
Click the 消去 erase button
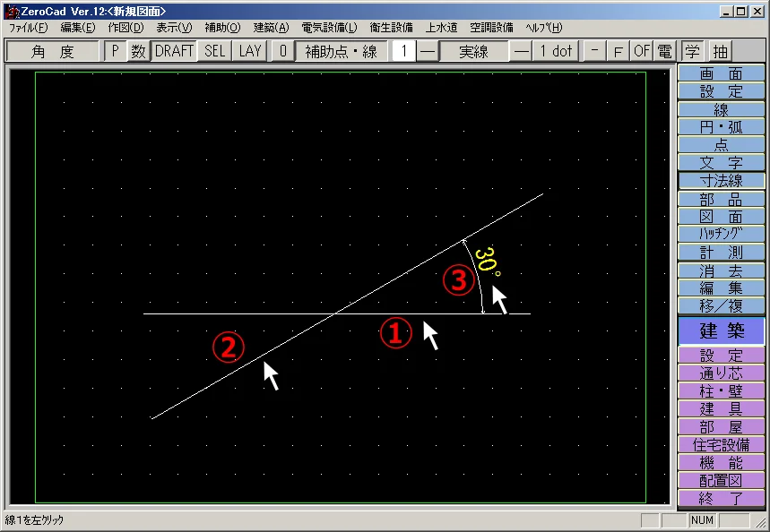click(x=721, y=270)
